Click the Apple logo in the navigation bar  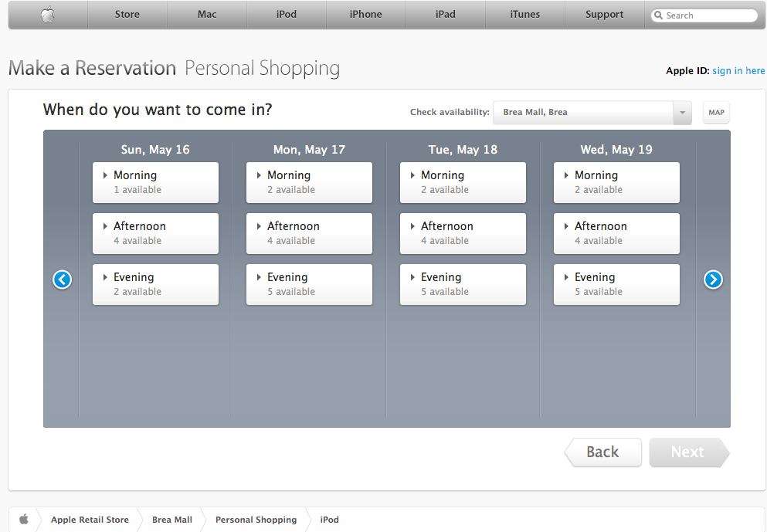[47, 15]
